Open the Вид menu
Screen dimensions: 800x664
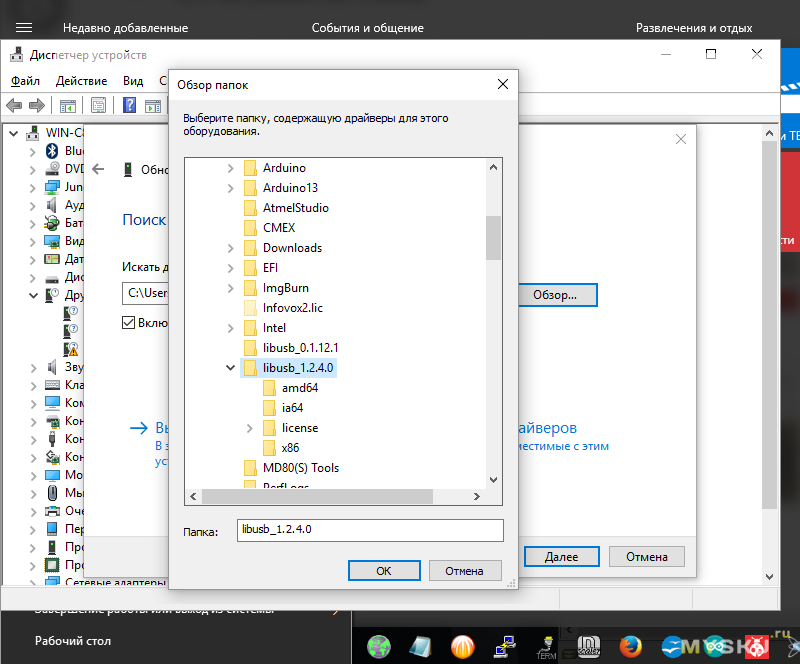coord(133,81)
